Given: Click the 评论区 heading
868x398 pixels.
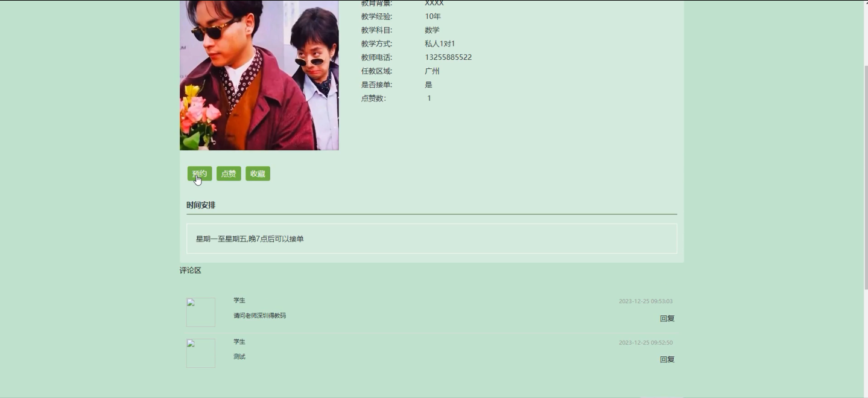Looking at the screenshot, I should (191, 271).
